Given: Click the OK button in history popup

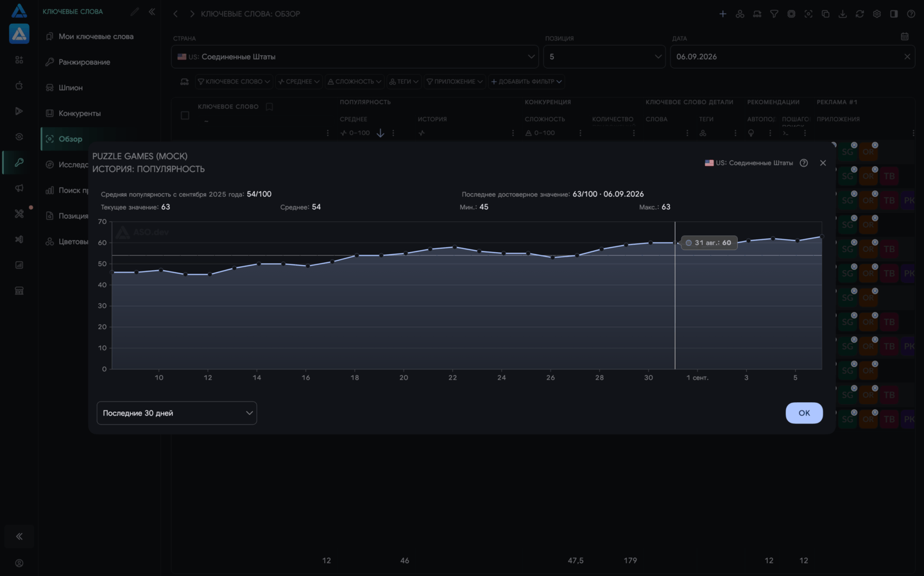Looking at the screenshot, I should pyautogui.click(x=804, y=413).
